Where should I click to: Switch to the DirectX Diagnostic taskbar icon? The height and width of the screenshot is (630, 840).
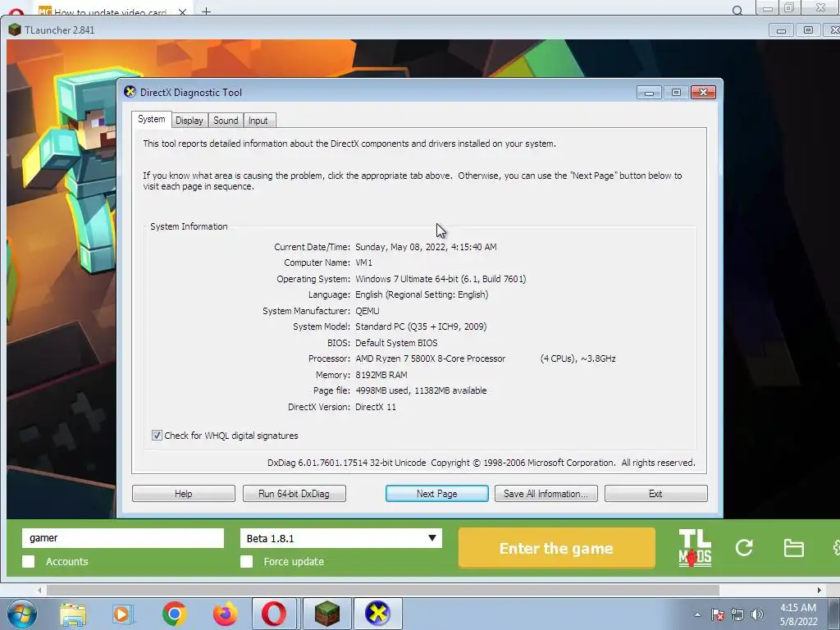(x=377, y=614)
